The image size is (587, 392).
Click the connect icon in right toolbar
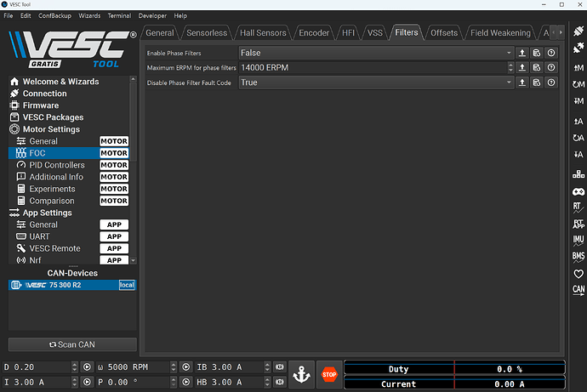(x=578, y=33)
